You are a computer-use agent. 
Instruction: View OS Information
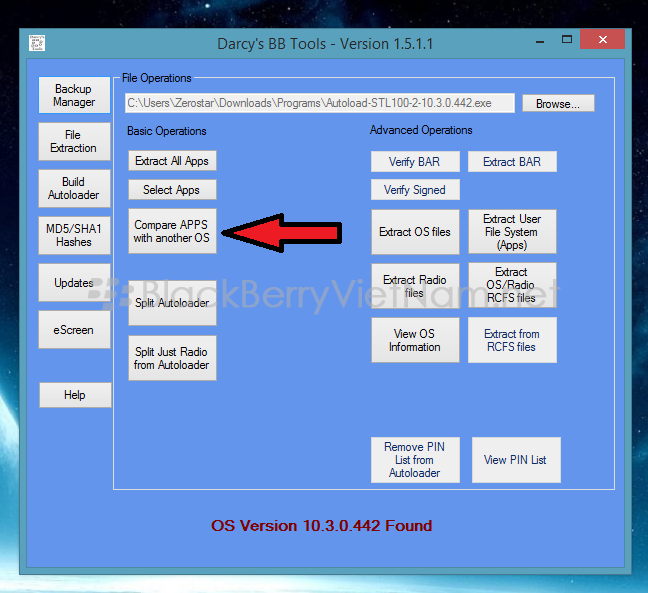(415, 340)
